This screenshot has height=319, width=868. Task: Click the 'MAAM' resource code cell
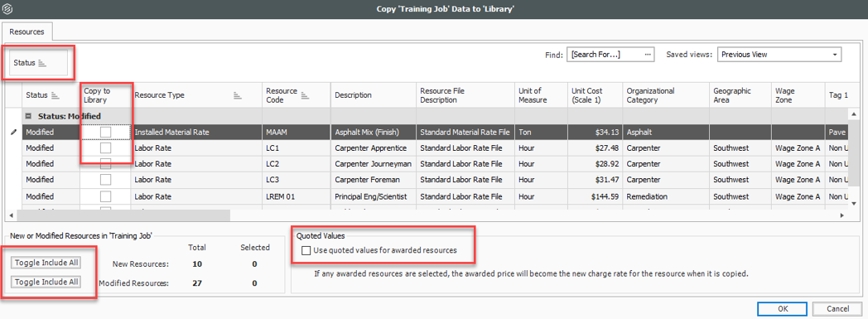coord(297,133)
